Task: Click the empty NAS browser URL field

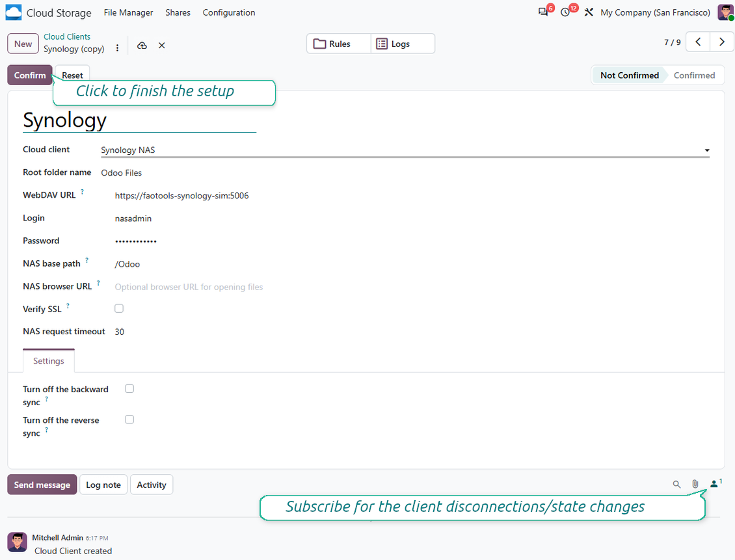Action: point(412,287)
